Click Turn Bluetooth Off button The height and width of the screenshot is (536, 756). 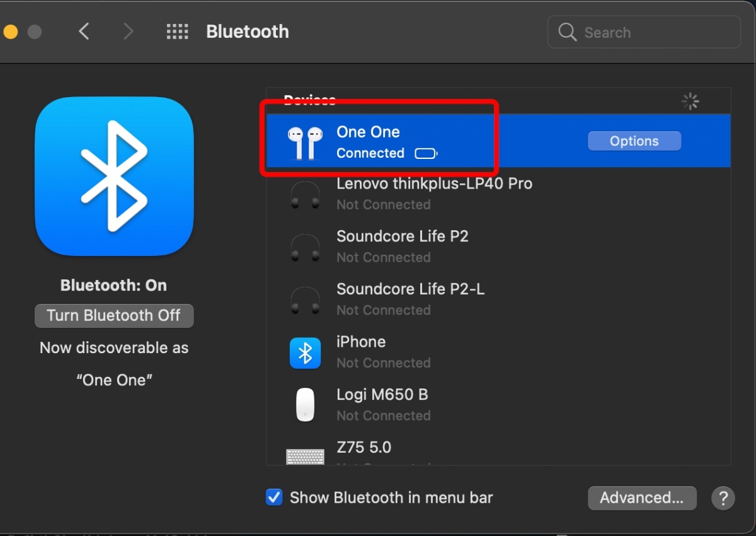click(114, 316)
